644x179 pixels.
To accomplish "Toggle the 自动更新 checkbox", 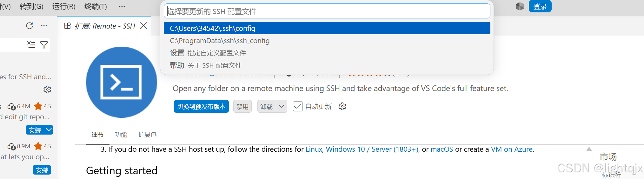I will tap(298, 106).
